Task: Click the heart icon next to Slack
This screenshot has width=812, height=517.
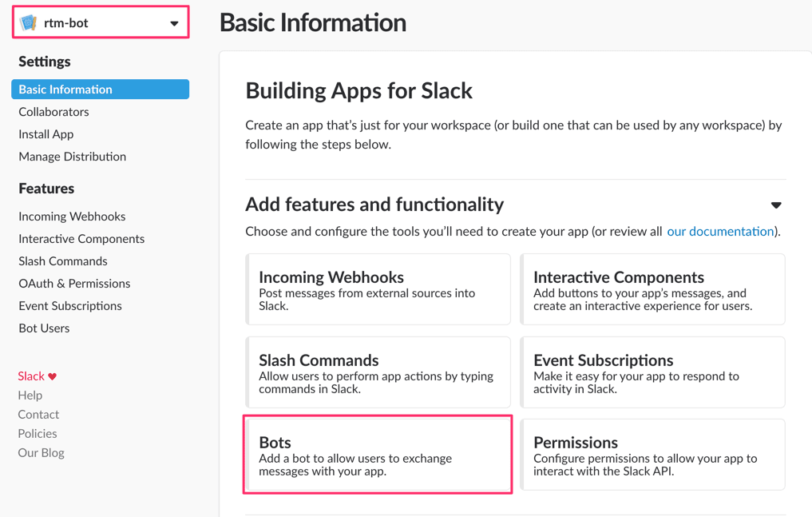Action: pos(53,376)
